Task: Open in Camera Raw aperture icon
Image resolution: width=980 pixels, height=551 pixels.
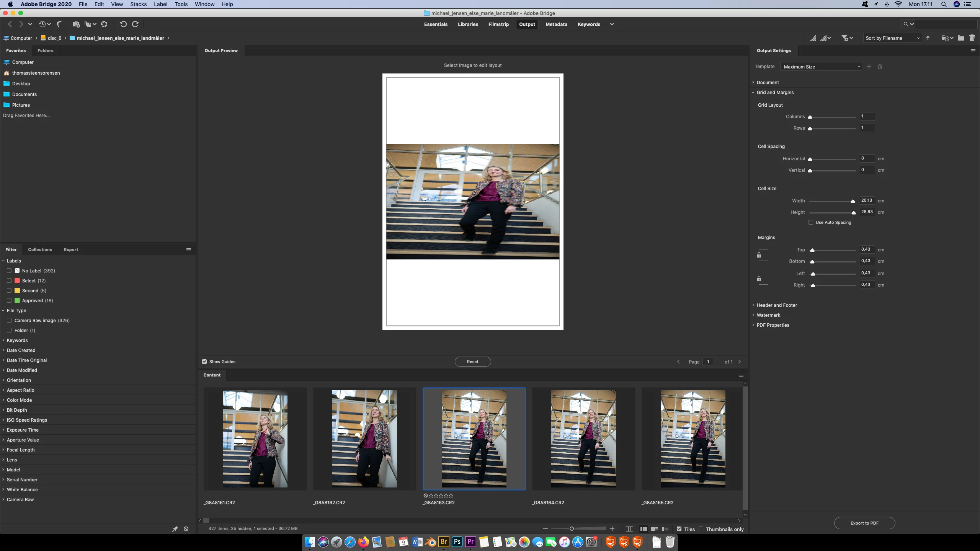Action: (x=104, y=24)
